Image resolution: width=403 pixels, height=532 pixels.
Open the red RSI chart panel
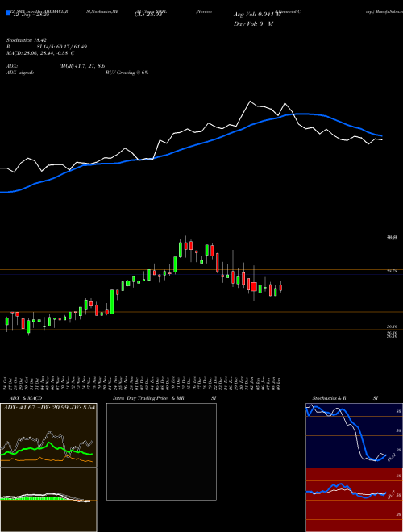click(x=354, y=500)
